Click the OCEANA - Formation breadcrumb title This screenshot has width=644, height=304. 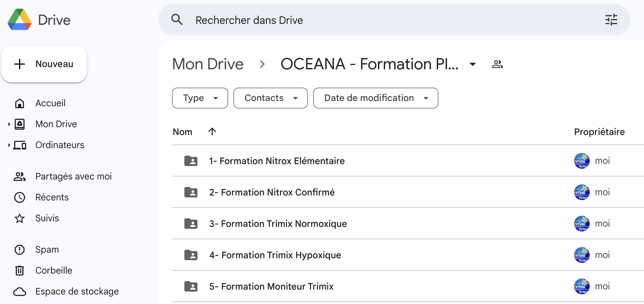369,64
